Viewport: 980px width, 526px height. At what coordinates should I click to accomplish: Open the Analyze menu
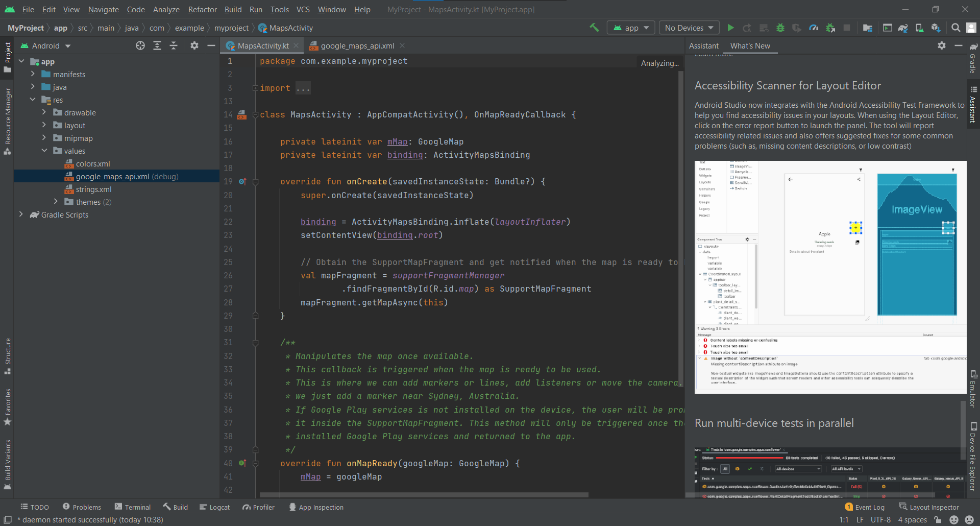coord(166,9)
